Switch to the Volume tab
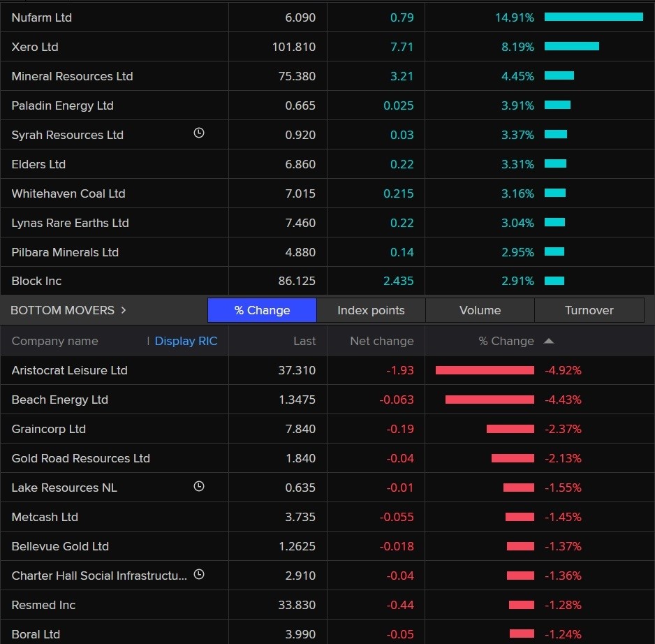This screenshot has height=644, width=655. [480, 310]
